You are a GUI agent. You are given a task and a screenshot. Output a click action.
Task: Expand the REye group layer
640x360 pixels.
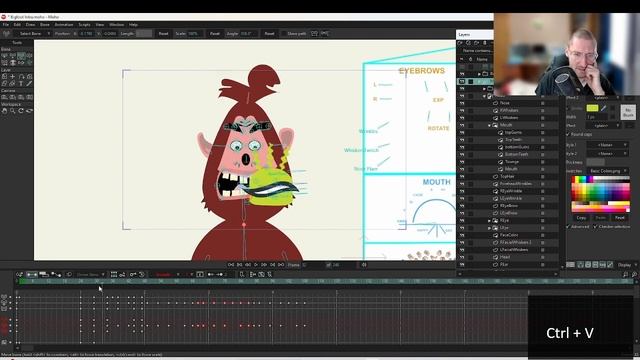[489, 221]
